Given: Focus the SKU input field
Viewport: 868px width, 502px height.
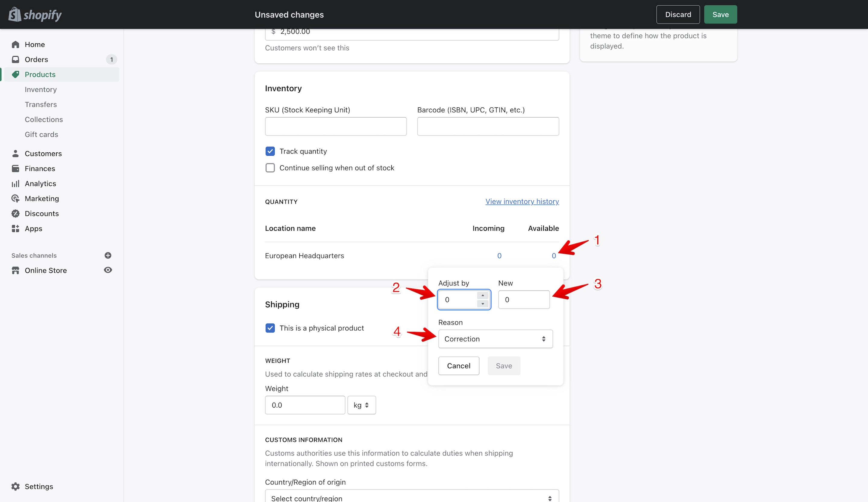Looking at the screenshot, I should pyautogui.click(x=336, y=126).
